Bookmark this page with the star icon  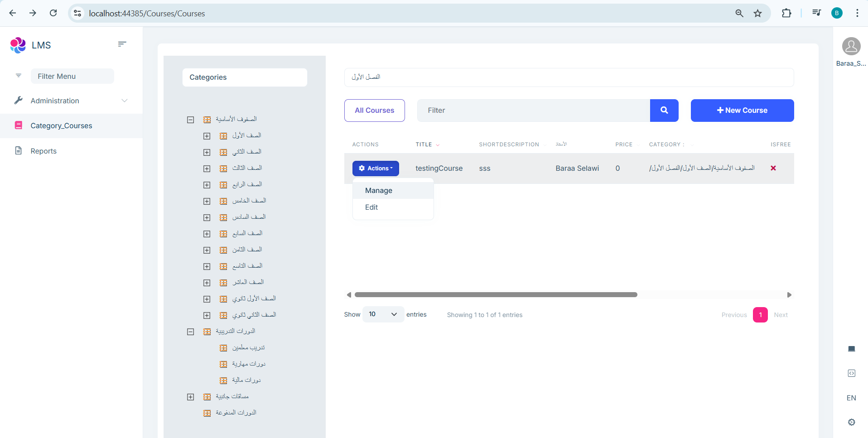pos(757,13)
